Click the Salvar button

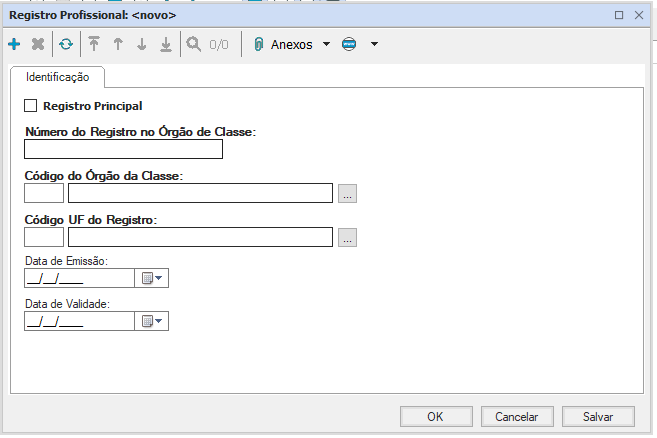tap(597, 417)
